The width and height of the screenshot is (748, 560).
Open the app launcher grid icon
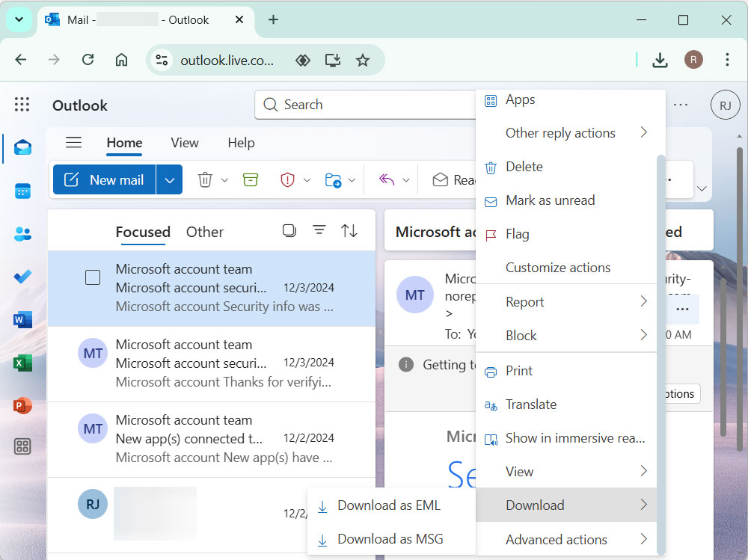pyautogui.click(x=22, y=105)
